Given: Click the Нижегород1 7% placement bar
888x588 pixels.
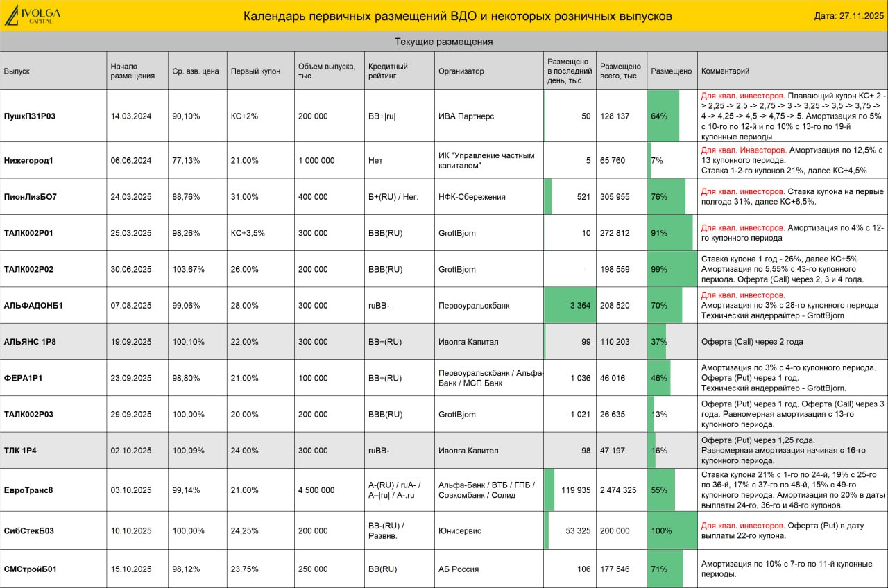Looking at the screenshot, I should (x=649, y=160).
